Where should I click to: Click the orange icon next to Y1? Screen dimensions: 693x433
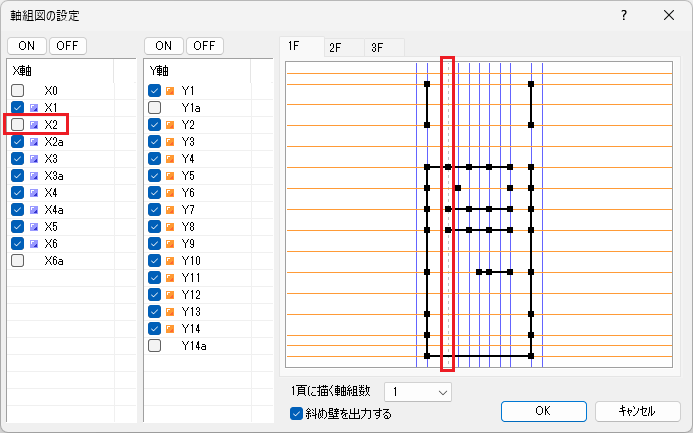[x=170, y=91]
